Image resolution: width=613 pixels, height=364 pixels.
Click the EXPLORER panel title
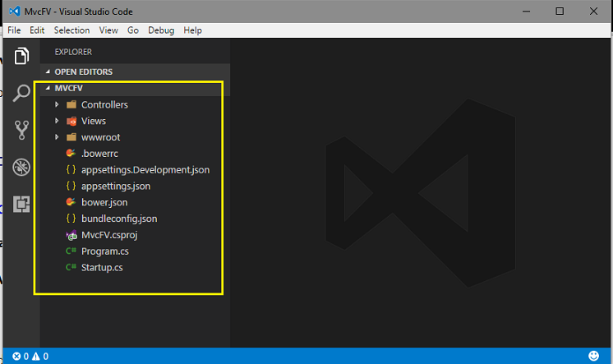pyautogui.click(x=73, y=52)
